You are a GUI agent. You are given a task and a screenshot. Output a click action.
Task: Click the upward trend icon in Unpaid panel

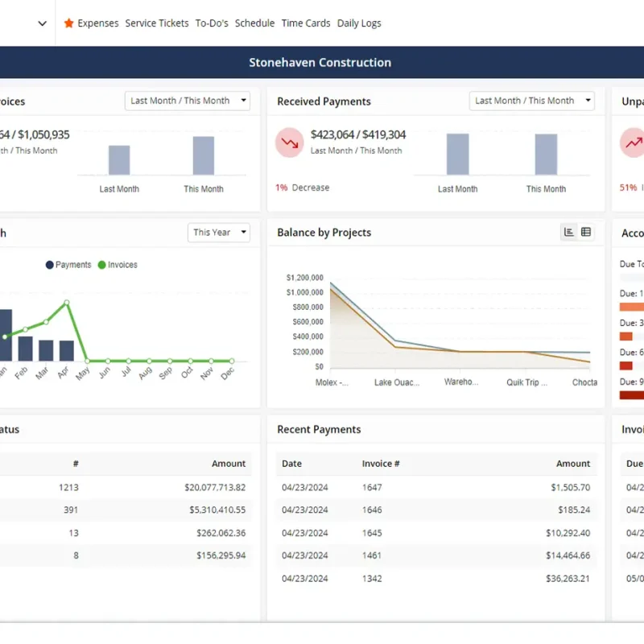tap(633, 142)
